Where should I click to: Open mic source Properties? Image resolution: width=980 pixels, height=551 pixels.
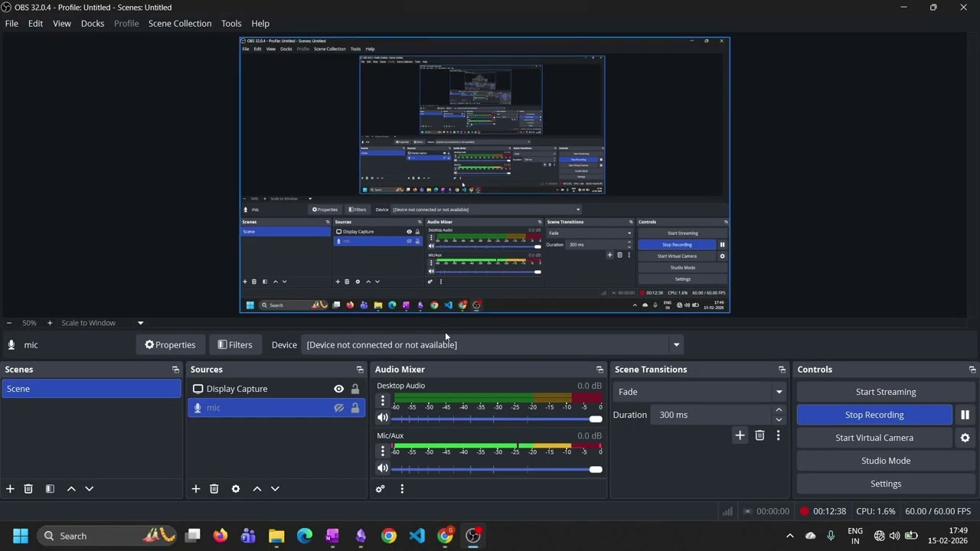pyautogui.click(x=170, y=345)
